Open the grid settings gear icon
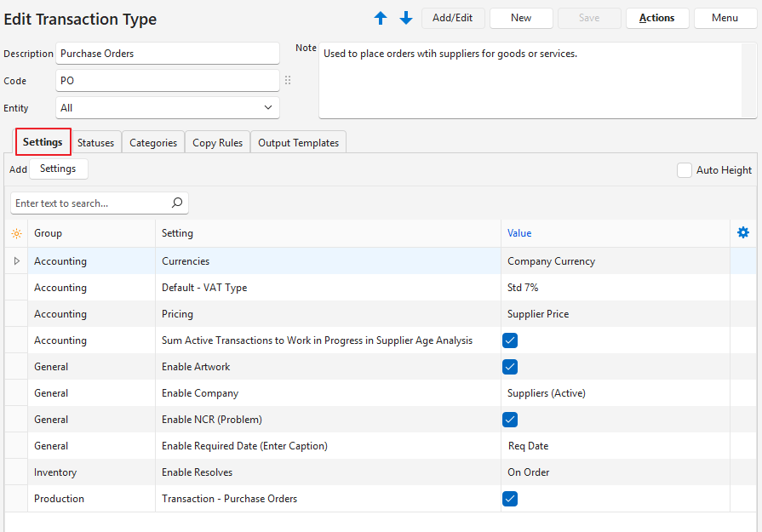 click(x=743, y=232)
